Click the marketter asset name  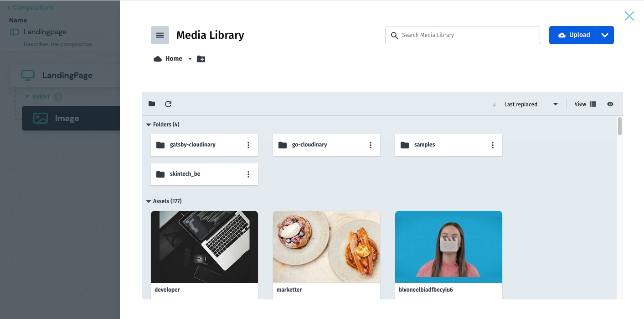289,290
